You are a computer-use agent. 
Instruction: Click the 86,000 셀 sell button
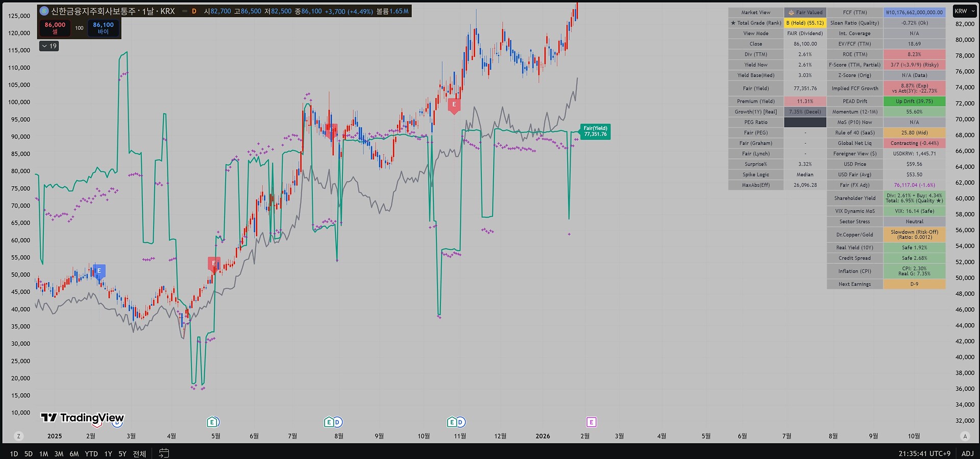pos(55,28)
